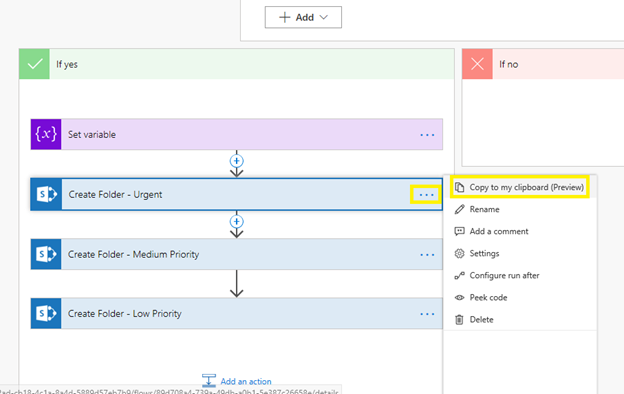Expand the Create Folder - Low Priority action
Screen dimensions: 624x394
click(237, 314)
